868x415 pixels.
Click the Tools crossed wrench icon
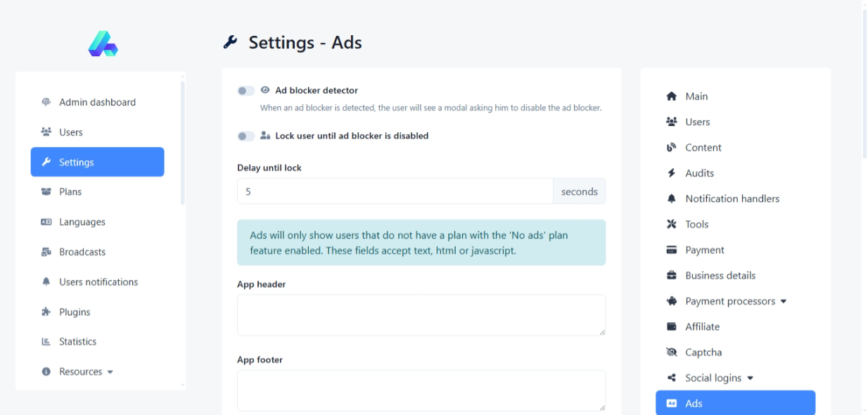tap(671, 224)
